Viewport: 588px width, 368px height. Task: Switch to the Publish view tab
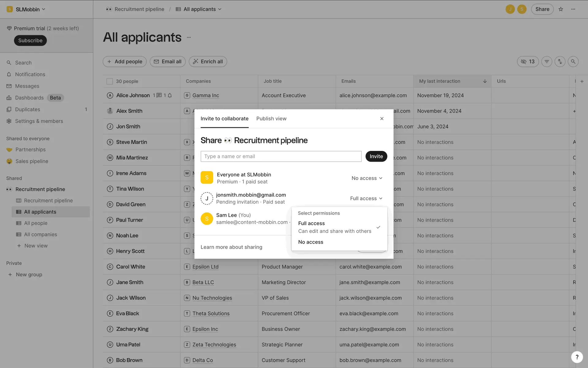(271, 119)
